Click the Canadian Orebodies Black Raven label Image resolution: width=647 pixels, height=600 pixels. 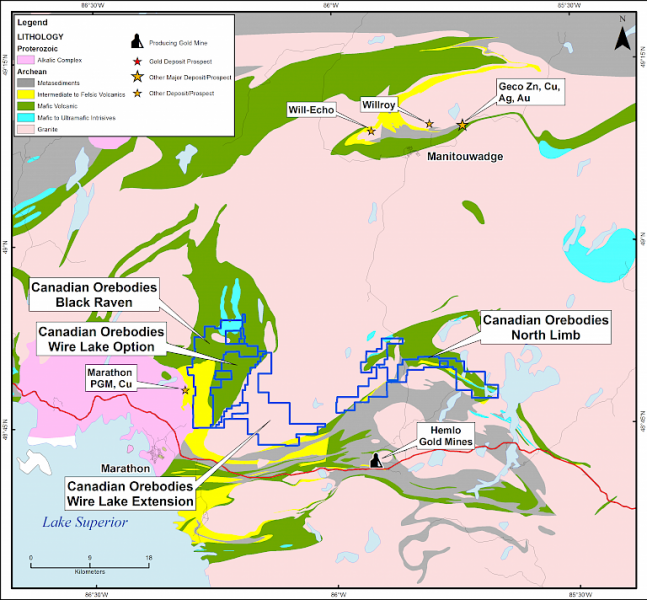pyautogui.click(x=94, y=292)
